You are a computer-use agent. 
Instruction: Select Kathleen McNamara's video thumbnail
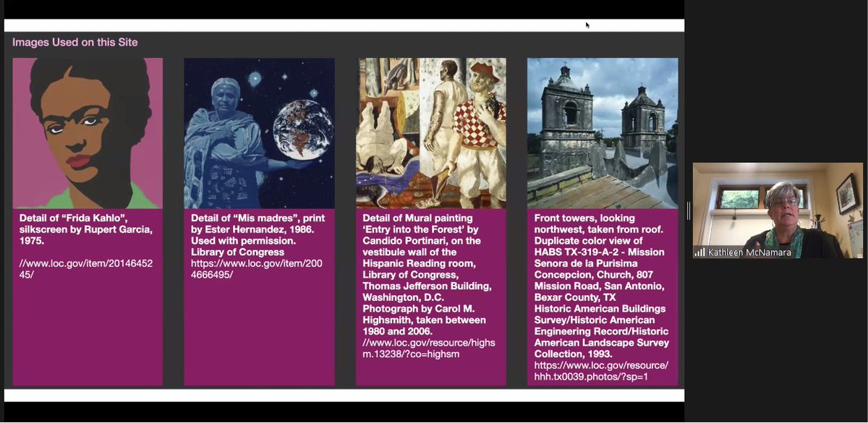tap(778, 211)
